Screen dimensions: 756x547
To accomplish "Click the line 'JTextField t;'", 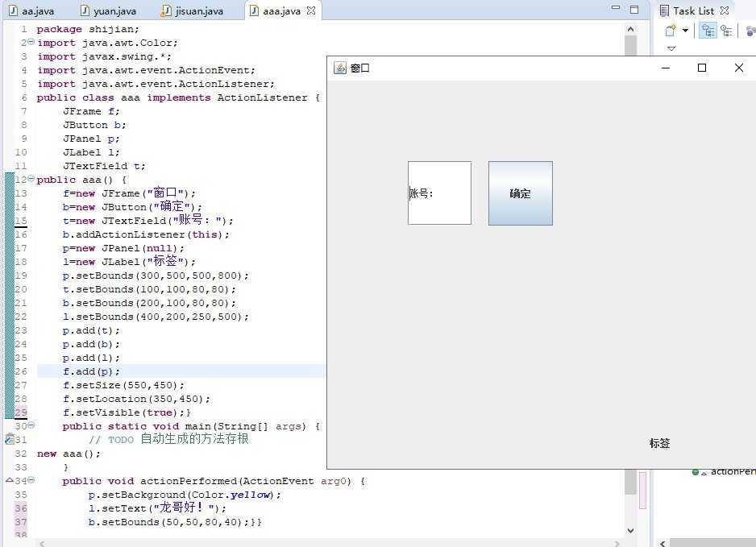I will (x=104, y=166).
